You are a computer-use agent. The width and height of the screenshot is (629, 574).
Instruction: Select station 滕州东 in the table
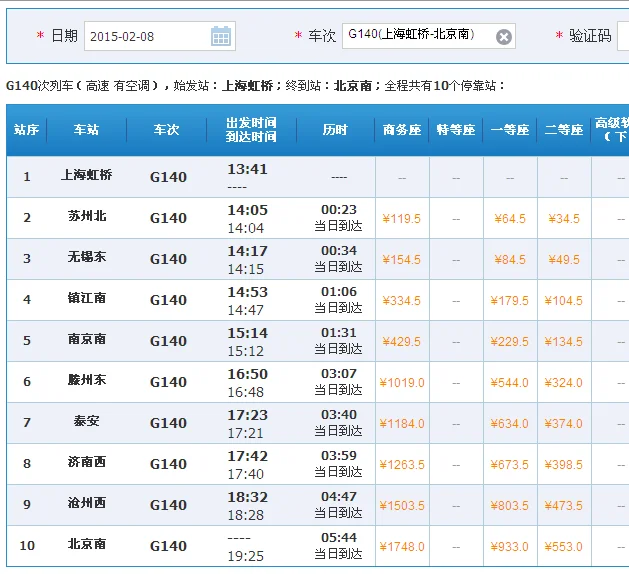(x=87, y=380)
